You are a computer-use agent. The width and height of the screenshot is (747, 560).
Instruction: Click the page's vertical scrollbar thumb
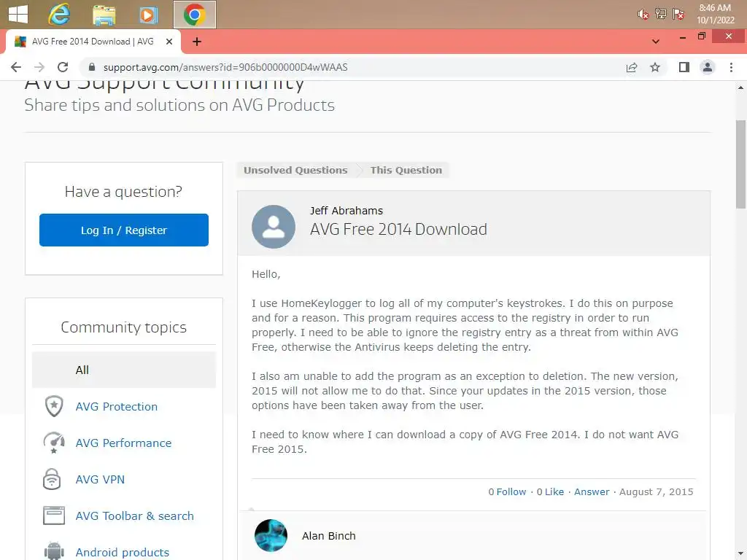tap(741, 164)
